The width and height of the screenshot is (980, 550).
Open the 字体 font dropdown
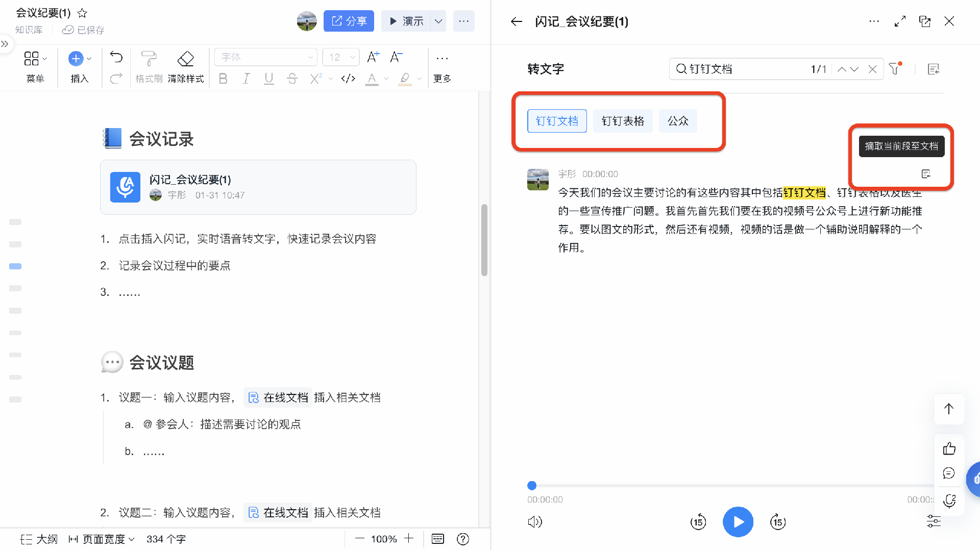point(266,57)
